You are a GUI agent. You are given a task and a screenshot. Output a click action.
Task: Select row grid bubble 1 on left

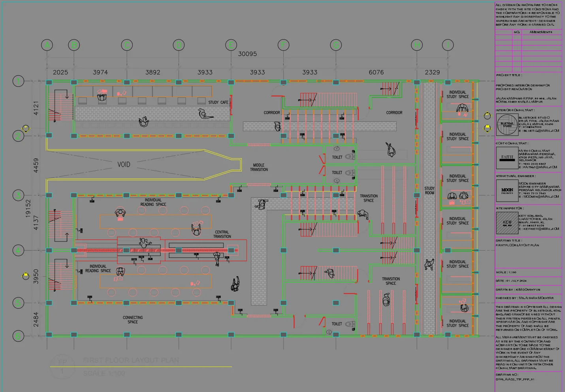18,81
